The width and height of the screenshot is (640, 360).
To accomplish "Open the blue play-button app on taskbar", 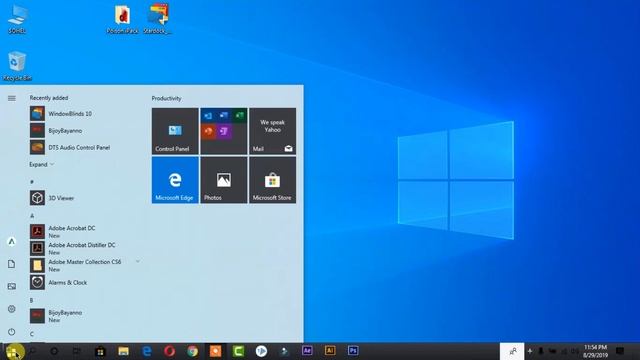I will click(261, 351).
